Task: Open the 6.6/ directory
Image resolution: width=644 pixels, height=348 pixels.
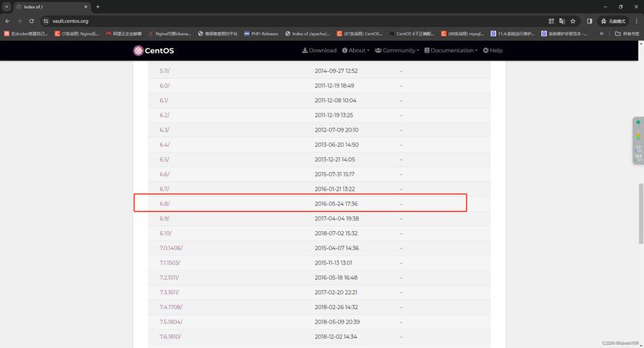Action: pos(164,174)
